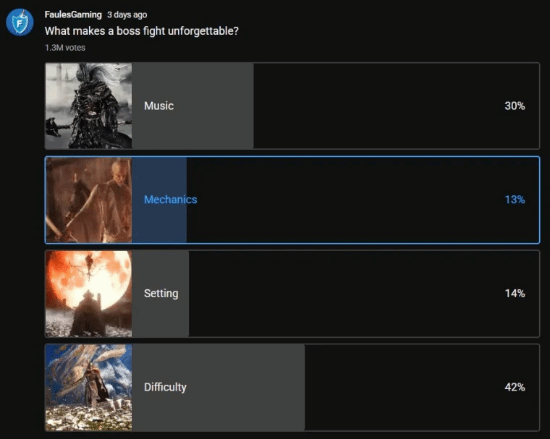Click the 42% result for Difficulty
Screen dimensions: 550x439
click(515, 387)
